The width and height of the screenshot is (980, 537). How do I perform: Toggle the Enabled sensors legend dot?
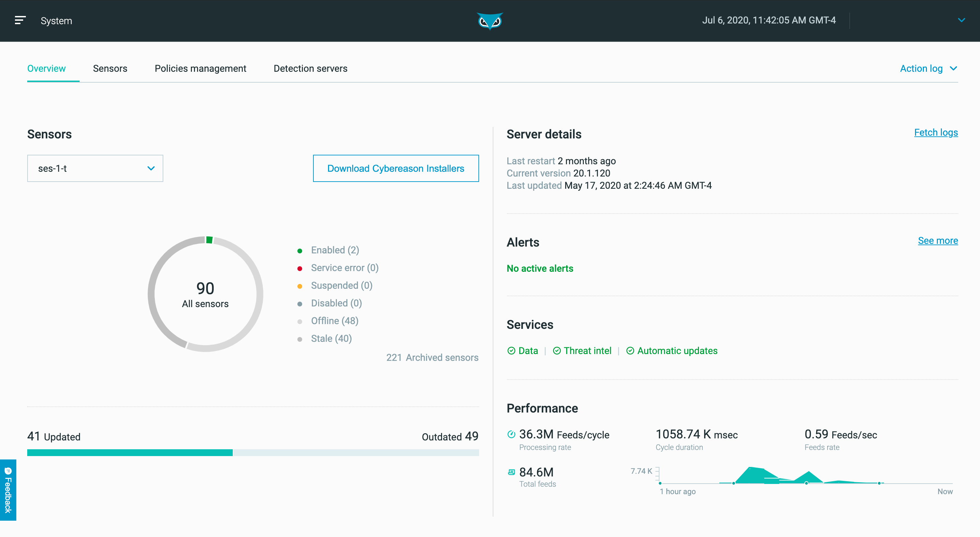tap(301, 250)
